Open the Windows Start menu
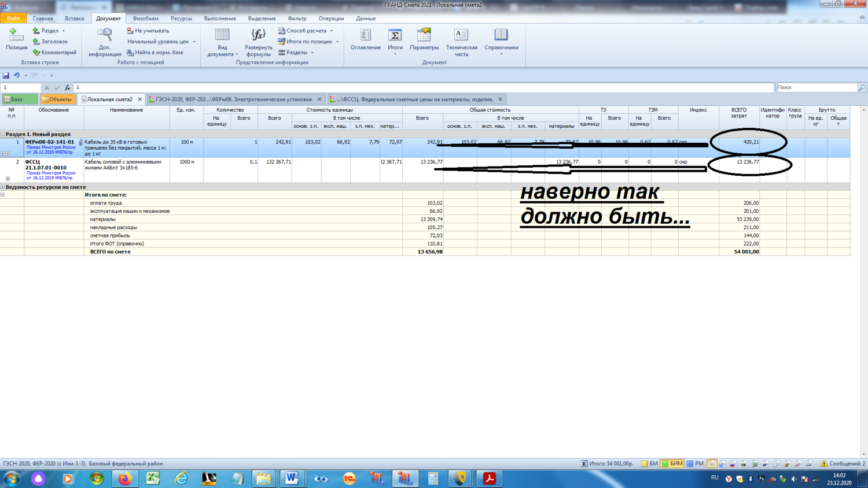This screenshot has height=488, width=868. [x=11, y=479]
